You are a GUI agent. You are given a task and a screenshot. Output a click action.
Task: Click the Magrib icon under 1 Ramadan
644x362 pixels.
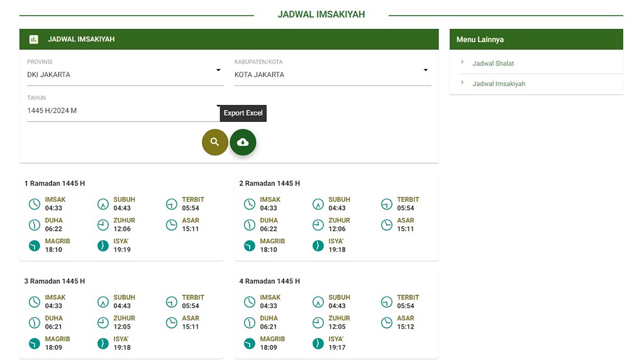click(34, 246)
